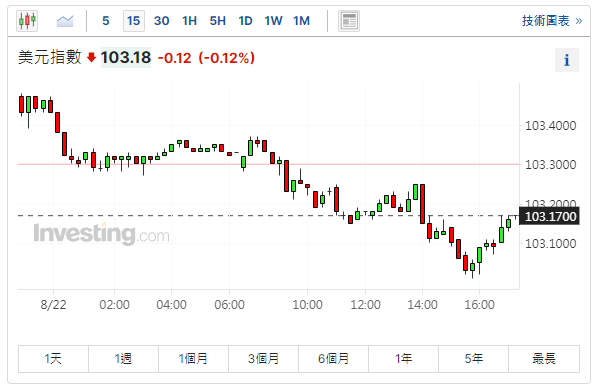Click the (-0.12%) percentage change
Viewport: 599px width, 390px height.
pyautogui.click(x=226, y=58)
